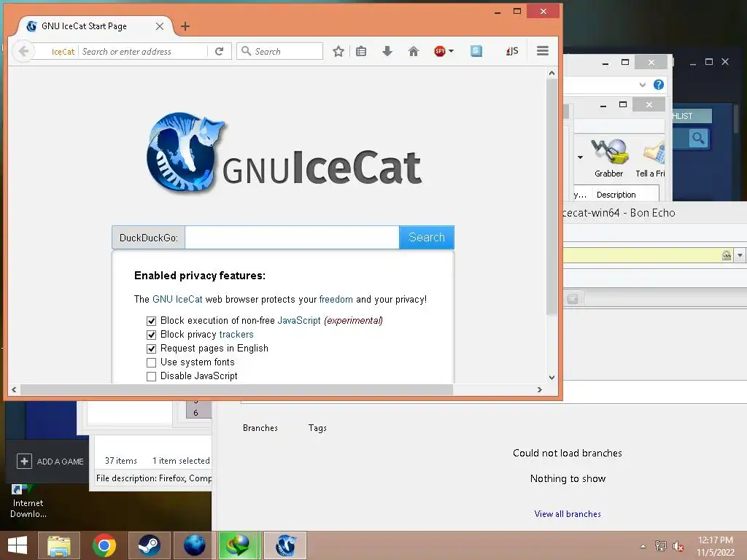The height and width of the screenshot is (560, 747).
Task: Open Internet Download Manager taskbar icon
Action: point(239,545)
